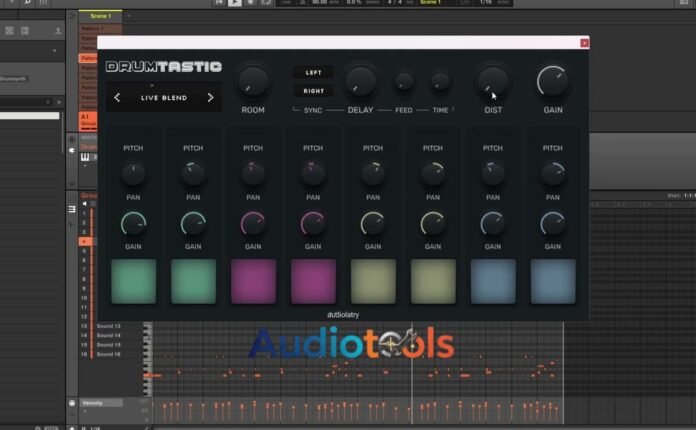Click the DELAY knob

tap(360, 82)
